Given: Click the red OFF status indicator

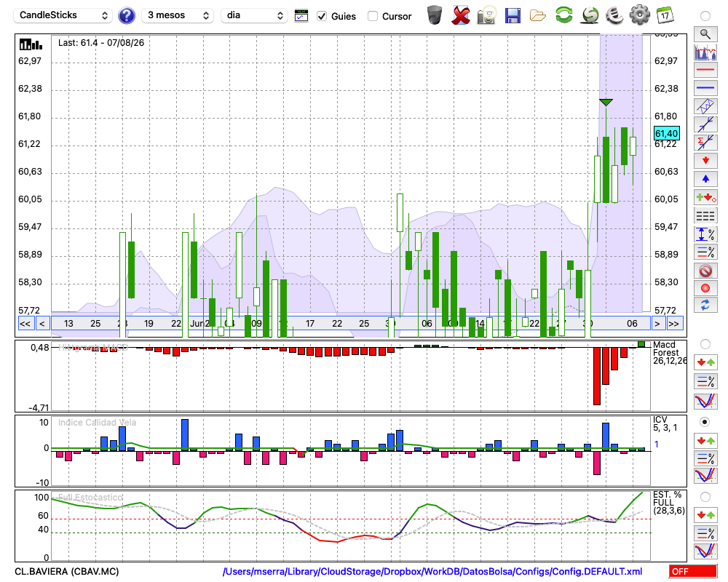Looking at the screenshot, I should (693, 571).
